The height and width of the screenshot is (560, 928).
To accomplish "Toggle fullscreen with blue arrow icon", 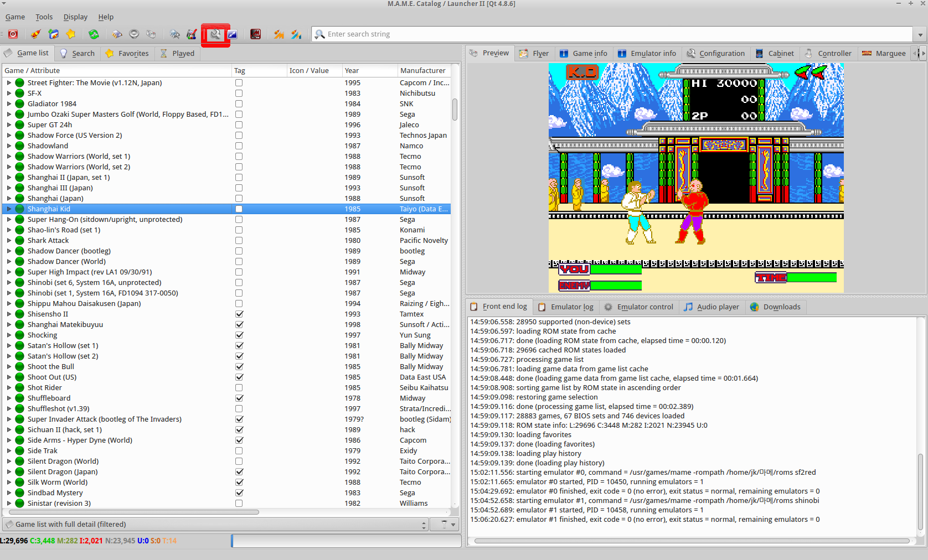I will pyautogui.click(x=233, y=34).
